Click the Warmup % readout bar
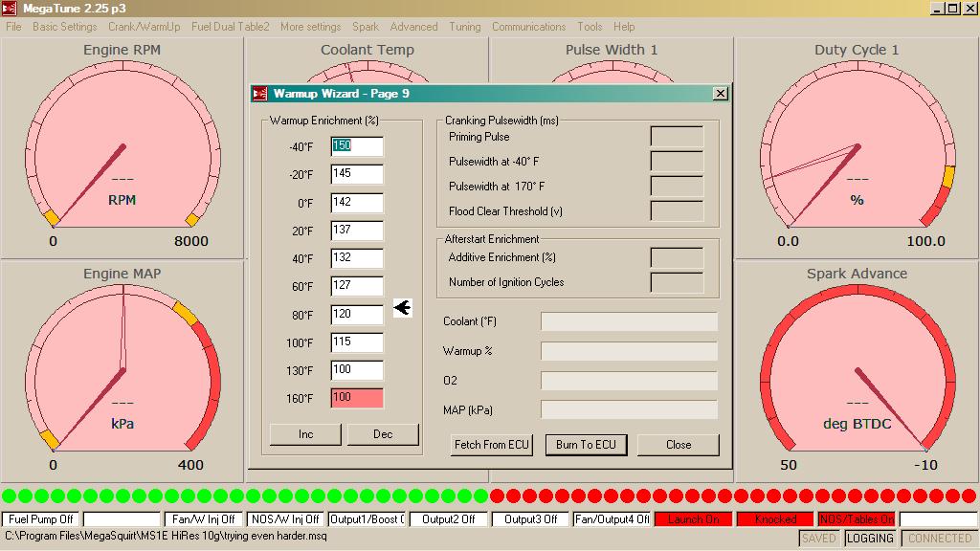Image resolution: width=980 pixels, height=551 pixels. click(630, 351)
